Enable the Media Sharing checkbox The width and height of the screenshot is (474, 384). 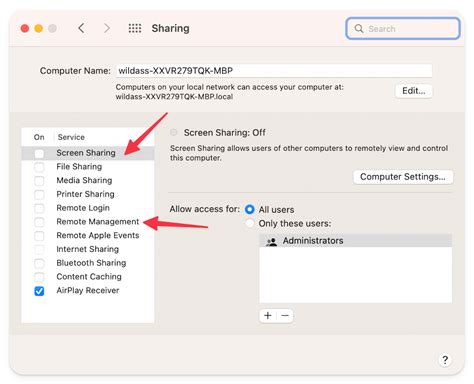coord(39,181)
